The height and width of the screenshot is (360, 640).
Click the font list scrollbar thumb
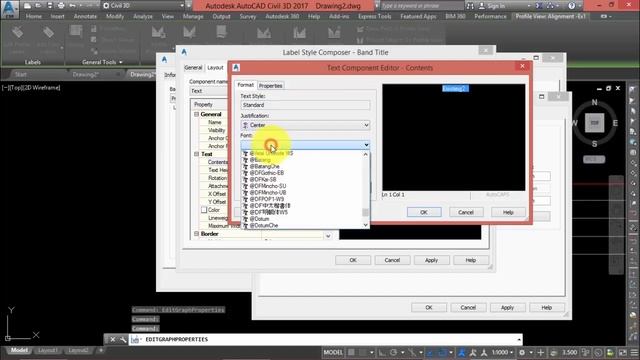(365, 212)
